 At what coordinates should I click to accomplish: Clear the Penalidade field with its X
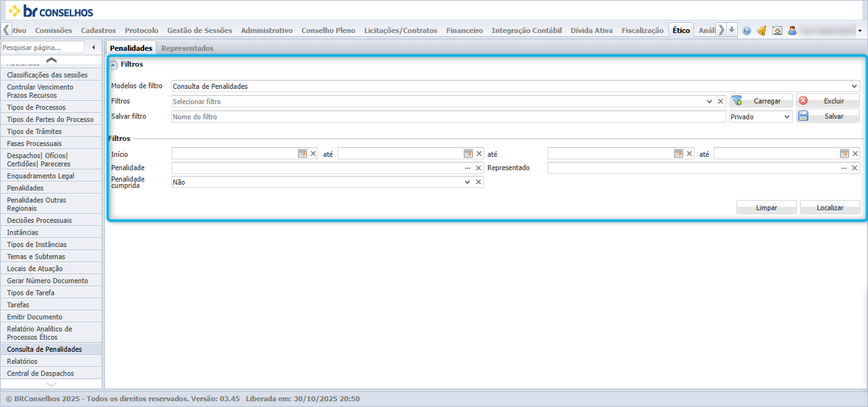(x=478, y=168)
